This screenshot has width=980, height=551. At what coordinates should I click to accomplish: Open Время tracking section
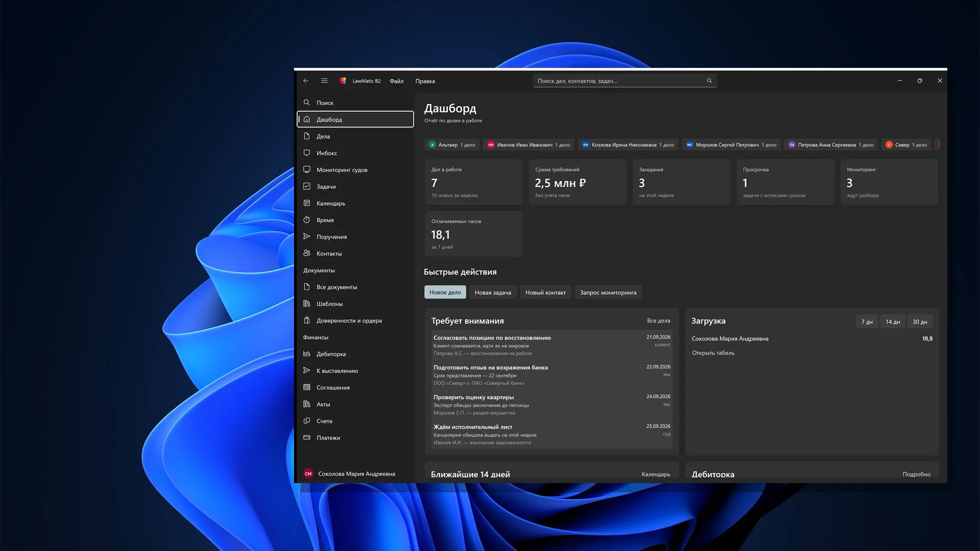[x=355, y=220]
